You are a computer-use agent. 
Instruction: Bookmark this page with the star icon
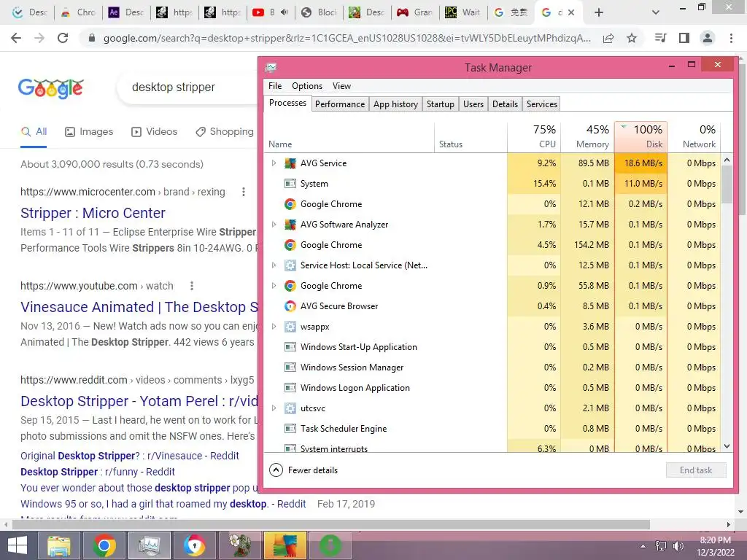coord(632,38)
